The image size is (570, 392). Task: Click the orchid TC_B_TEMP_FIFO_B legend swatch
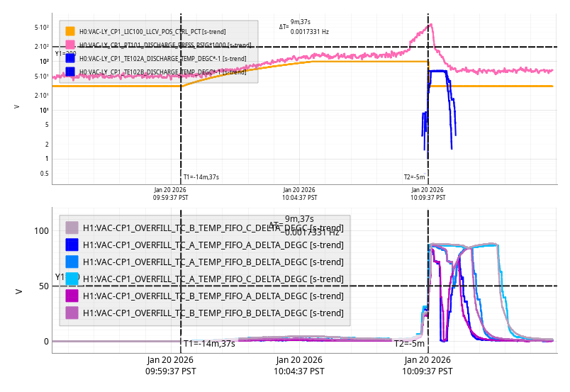tap(72, 313)
